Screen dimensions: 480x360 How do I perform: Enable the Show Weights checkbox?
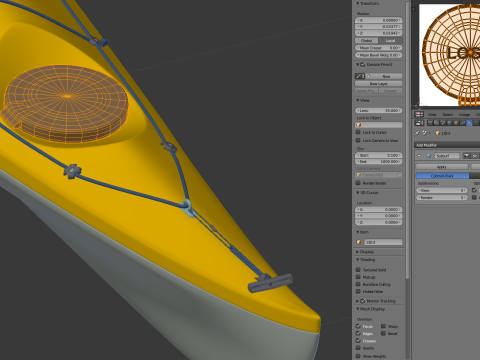[x=358, y=356]
